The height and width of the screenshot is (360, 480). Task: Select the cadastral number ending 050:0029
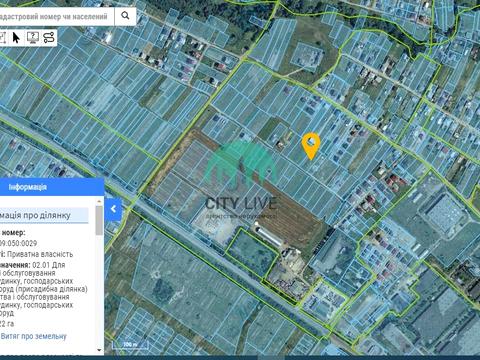[x=19, y=243]
